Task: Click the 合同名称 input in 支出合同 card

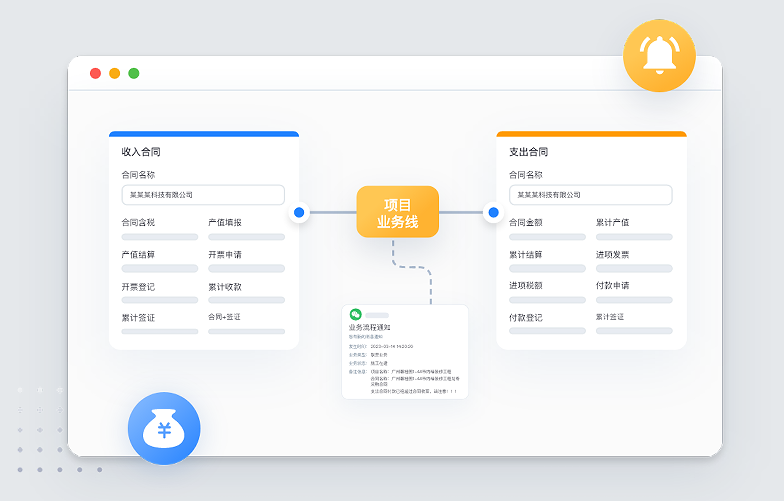Action: click(590, 195)
